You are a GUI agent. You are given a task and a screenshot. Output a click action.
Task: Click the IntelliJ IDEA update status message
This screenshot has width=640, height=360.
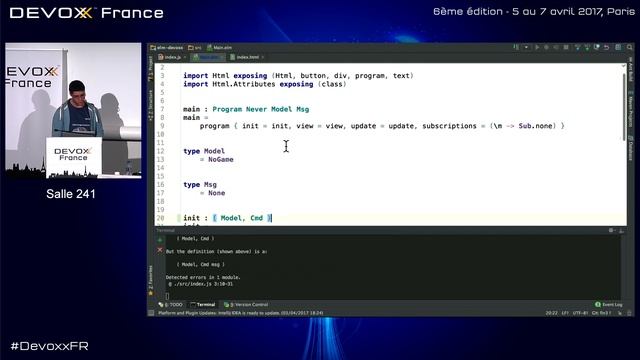(240, 313)
